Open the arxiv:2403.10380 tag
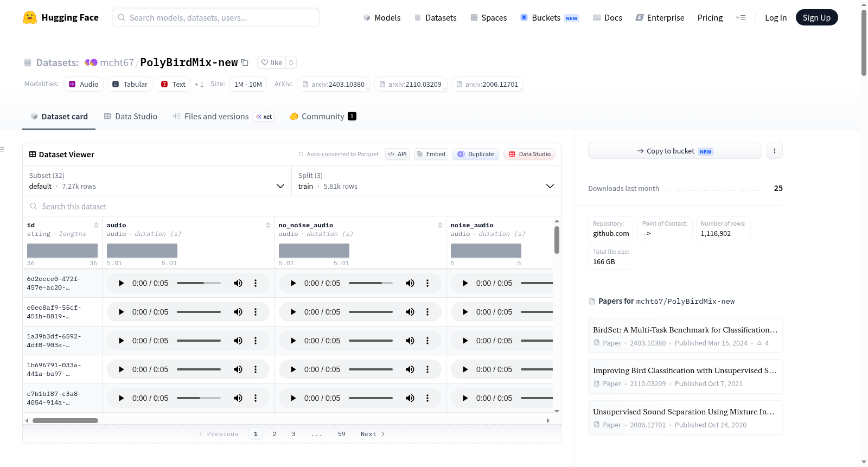 333,84
